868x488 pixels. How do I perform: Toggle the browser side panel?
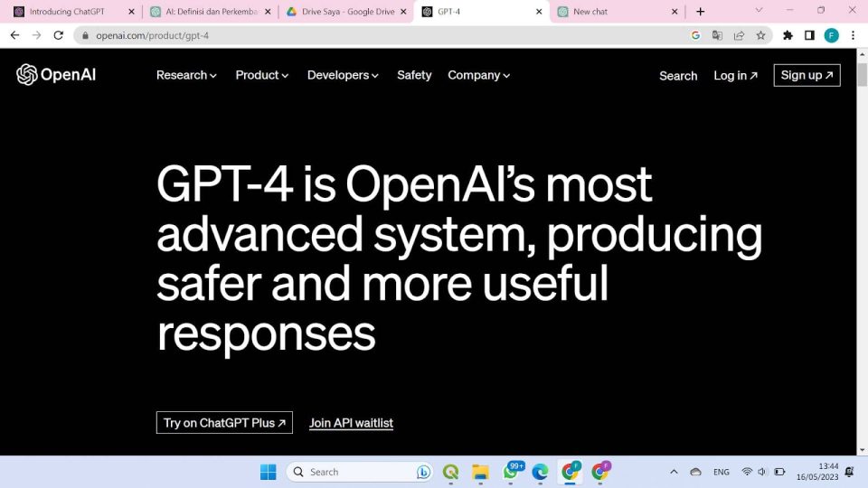point(809,35)
